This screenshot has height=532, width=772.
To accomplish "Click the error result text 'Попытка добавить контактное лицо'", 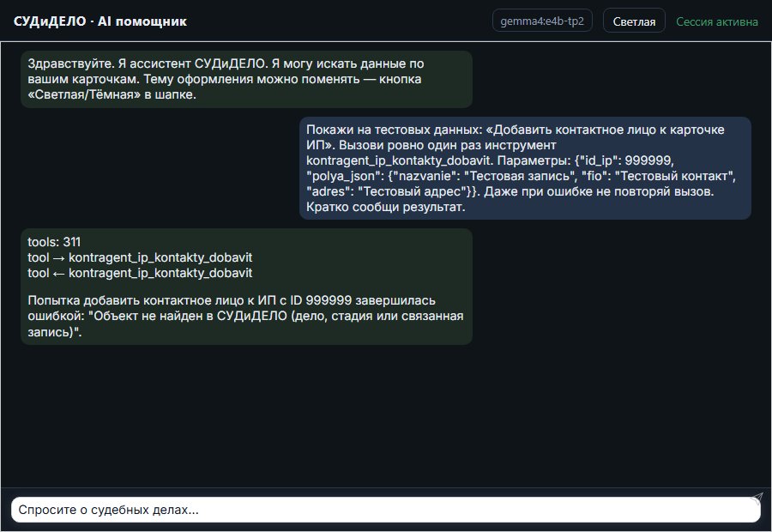I will click(245, 316).
